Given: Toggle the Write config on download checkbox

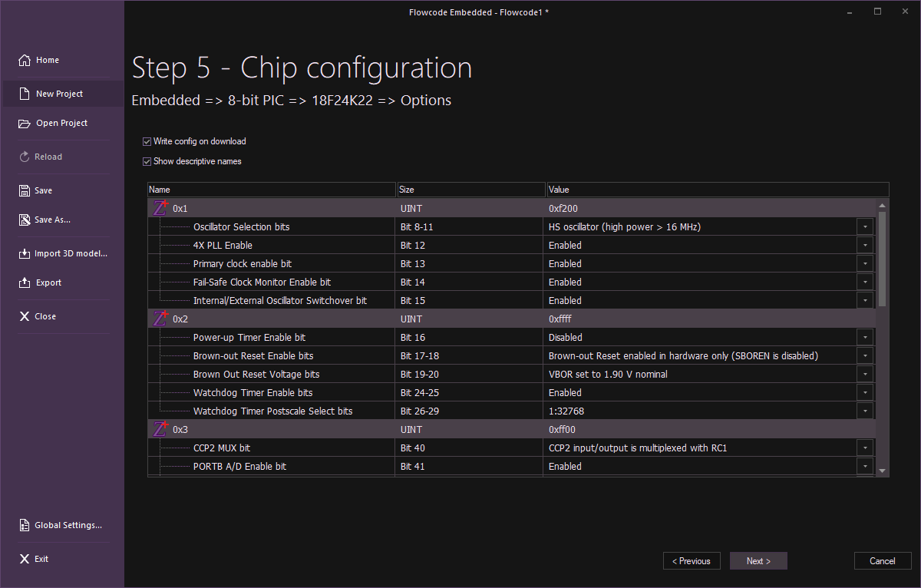Looking at the screenshot, I should (147, 141).
